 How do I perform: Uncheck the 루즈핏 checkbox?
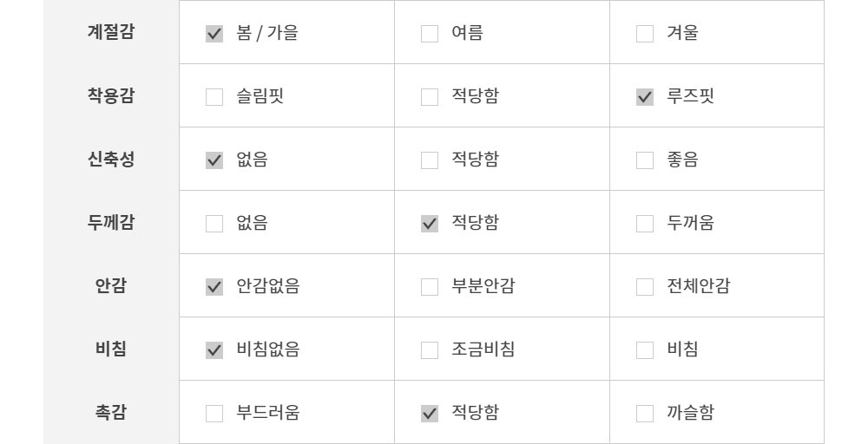[x=645, y=97]
